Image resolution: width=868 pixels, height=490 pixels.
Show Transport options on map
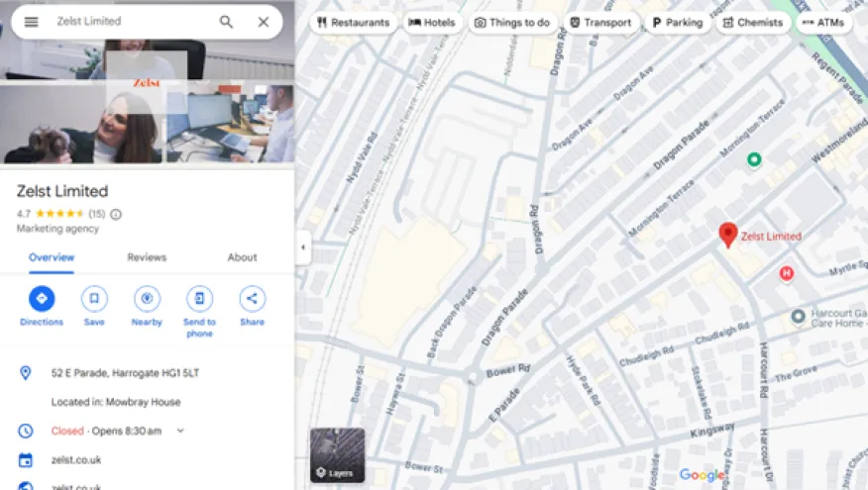pyautogui.click(x=600, y=23)
